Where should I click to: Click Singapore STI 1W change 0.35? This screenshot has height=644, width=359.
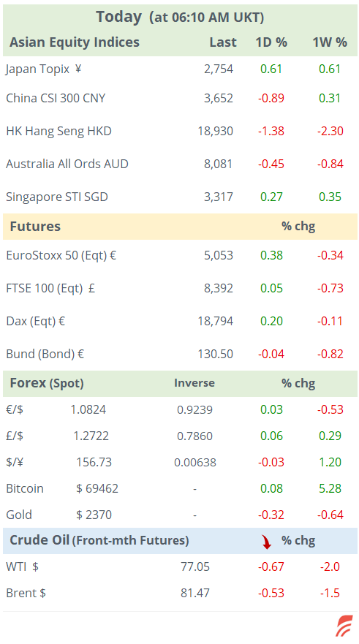click(330, 197)
